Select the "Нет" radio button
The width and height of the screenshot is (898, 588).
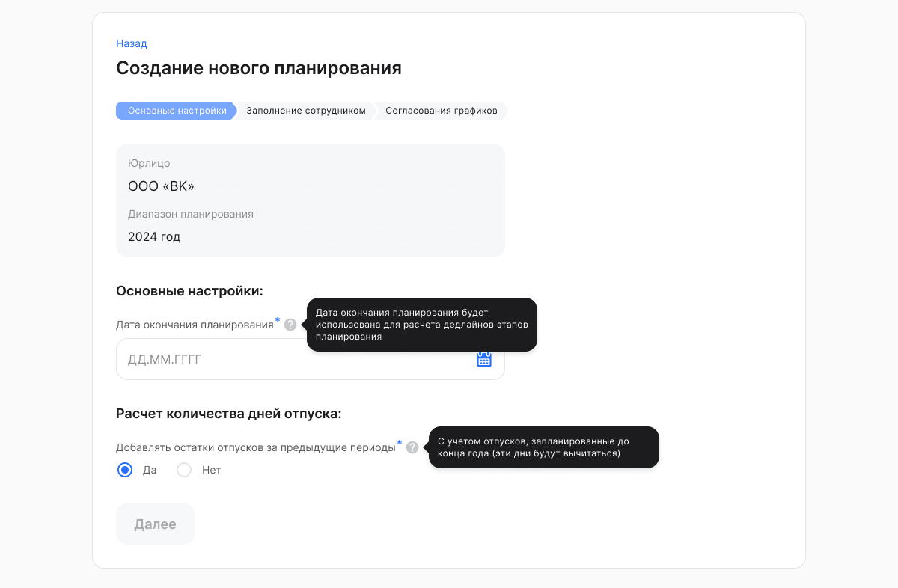click(184, 471)
